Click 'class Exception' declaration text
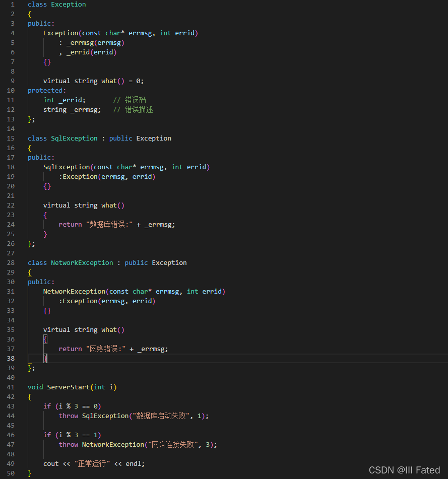The image size is (448, 479). click(x=57, y=4)
